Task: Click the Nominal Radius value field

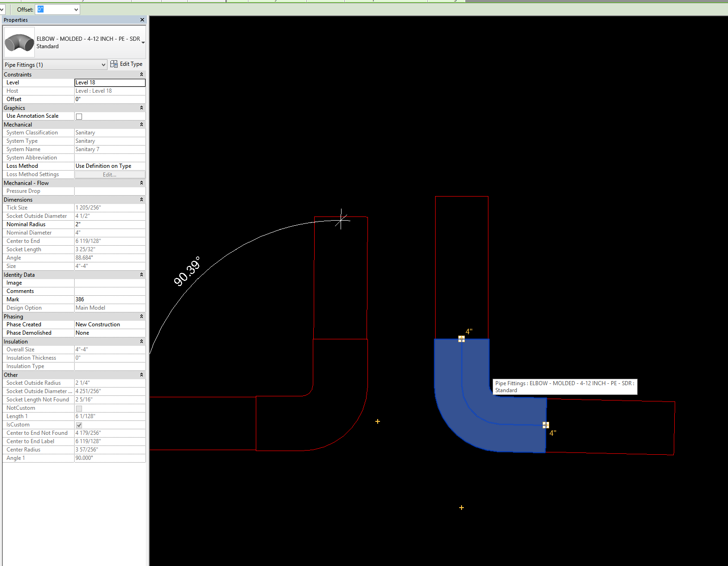Action: 110,224
